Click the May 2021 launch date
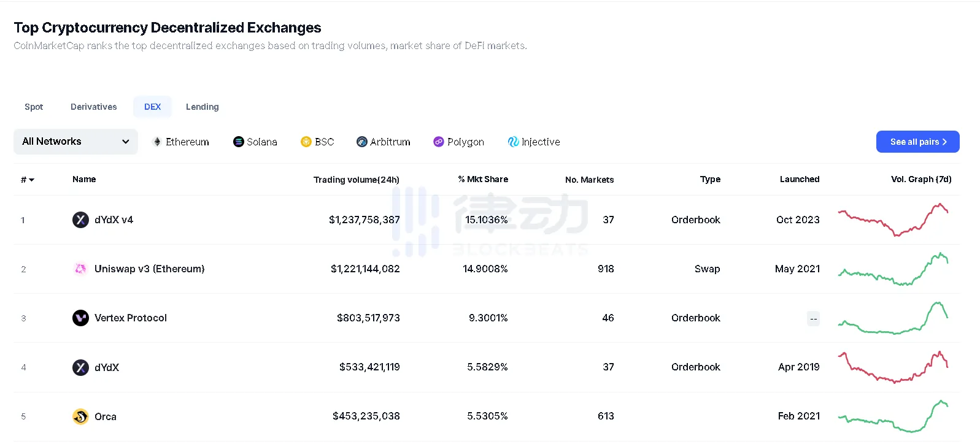 coord(797,269)
